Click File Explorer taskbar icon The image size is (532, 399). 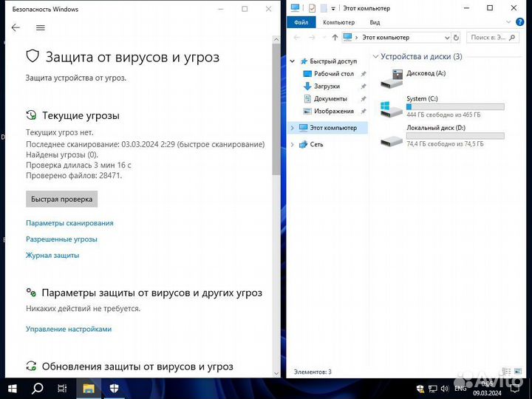pos(89,389)
